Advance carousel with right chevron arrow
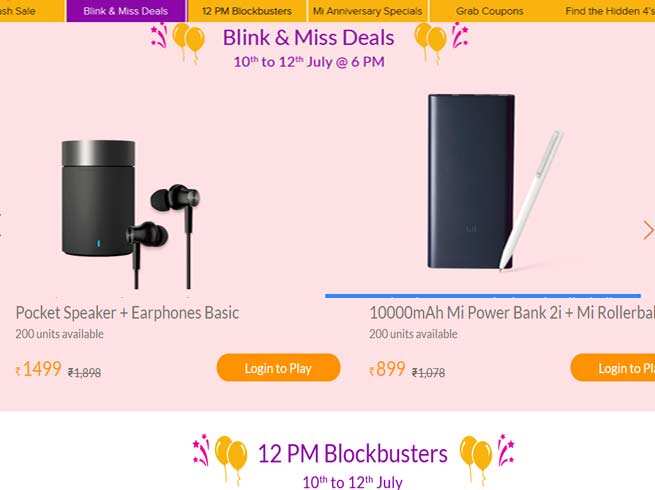This screenshot has width=655, height=490. coord(648,230)
